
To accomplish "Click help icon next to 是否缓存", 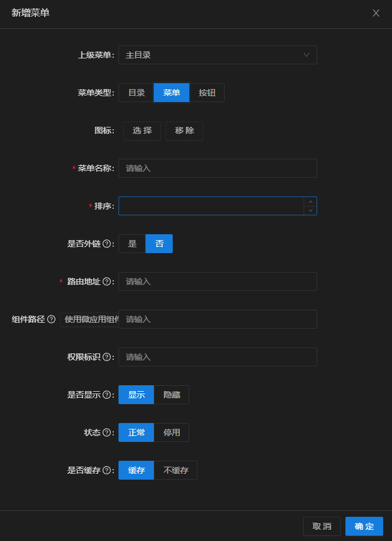I will pos(107,470).
